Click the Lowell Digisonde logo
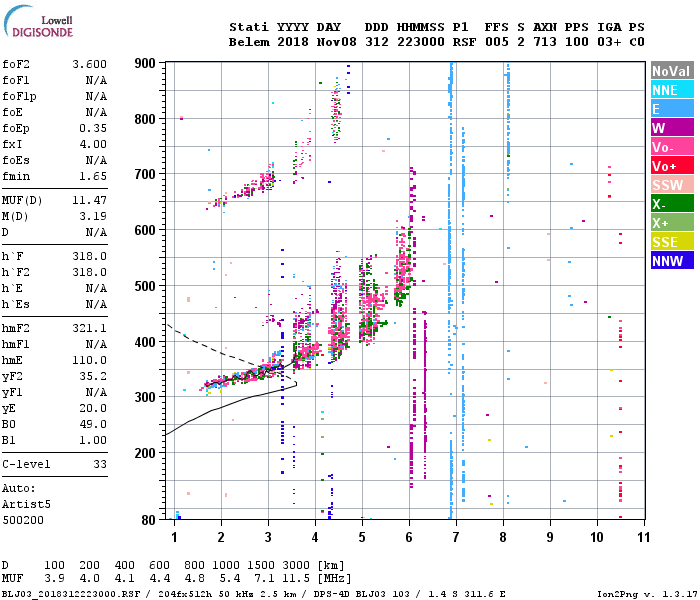 38,22
